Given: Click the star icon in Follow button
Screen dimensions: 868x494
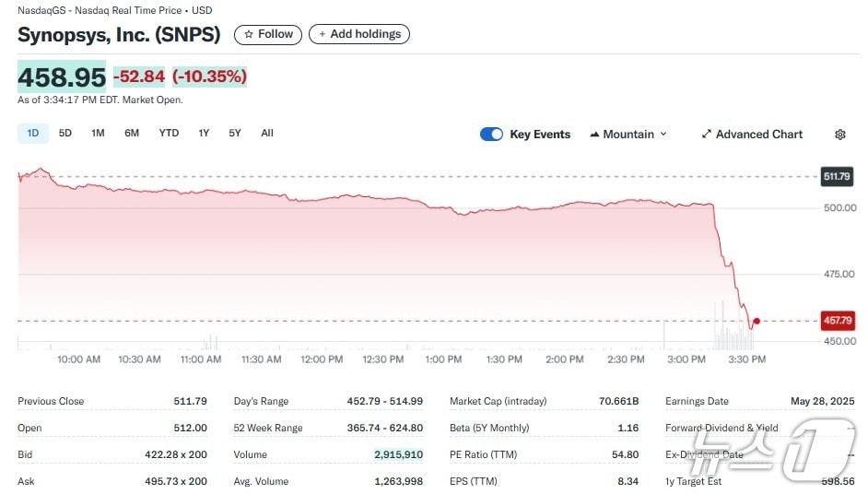Looking at the screenshot, I should coord(248,34).
